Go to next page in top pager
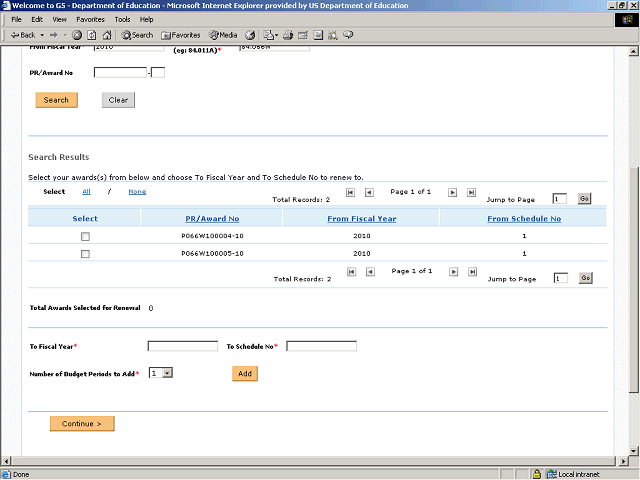 (453, 191)
